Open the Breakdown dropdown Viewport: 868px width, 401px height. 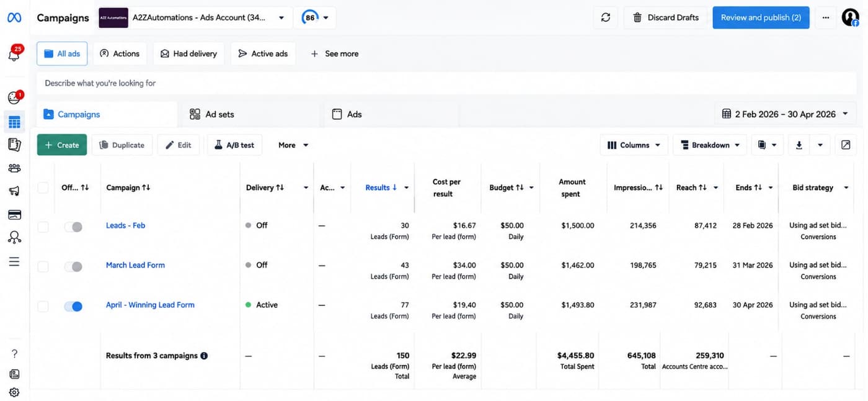[710, 145]
